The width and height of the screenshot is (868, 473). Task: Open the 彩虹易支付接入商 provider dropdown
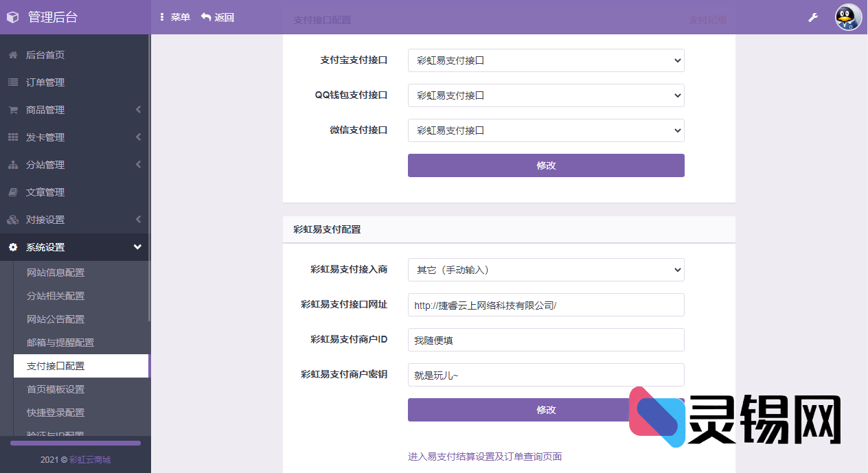pos(545,270)
